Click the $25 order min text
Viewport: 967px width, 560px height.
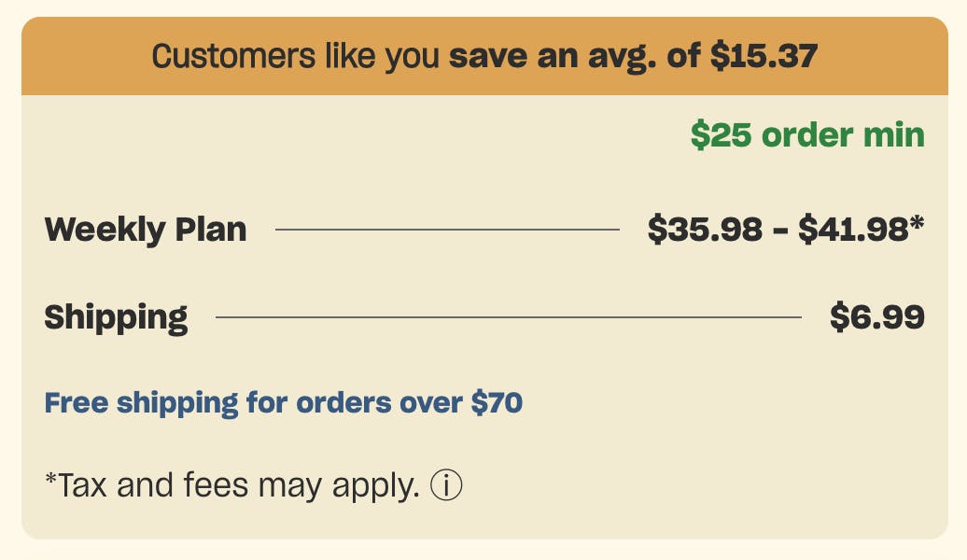pos(807,135)
